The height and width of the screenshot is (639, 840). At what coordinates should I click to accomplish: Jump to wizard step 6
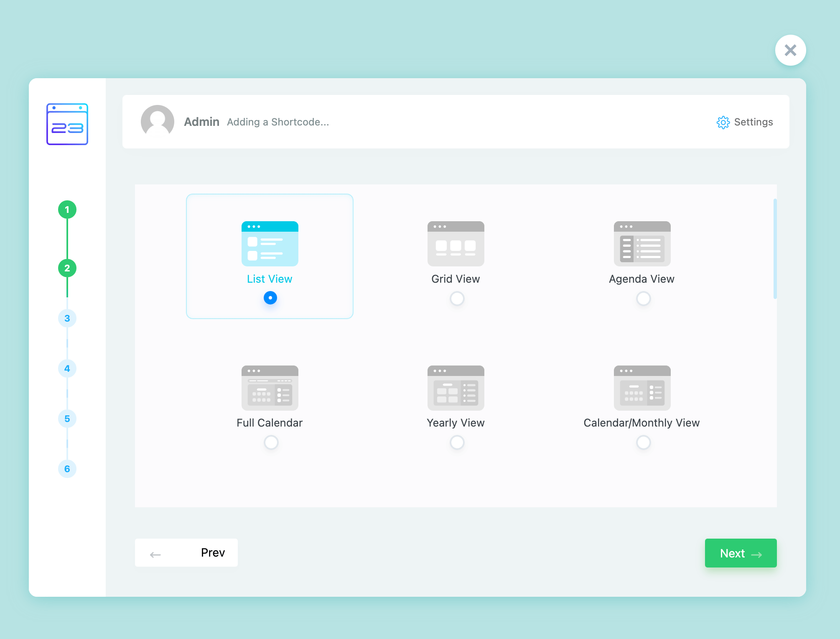click(x=67, y=469)
